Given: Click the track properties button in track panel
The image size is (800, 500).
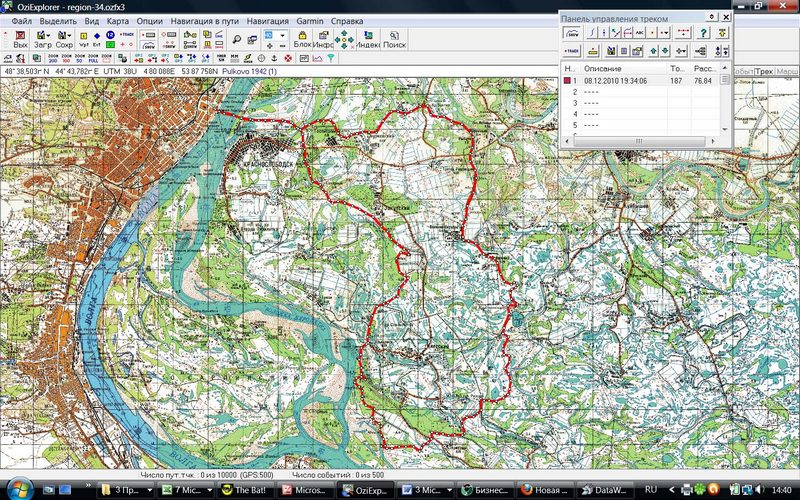Looking at the screenshot, I should 637,51.
